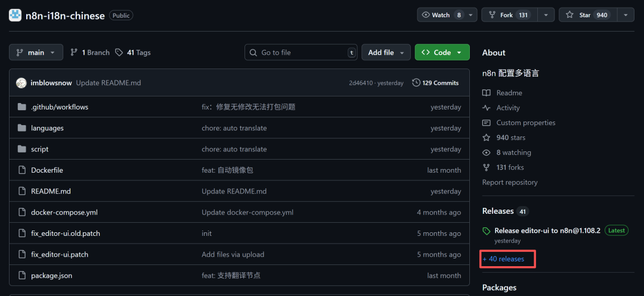The width and height of the screenshot is (644, 296).
Task: Open commit message 'feat: 自动镜像包'
Action: (227, 170)
